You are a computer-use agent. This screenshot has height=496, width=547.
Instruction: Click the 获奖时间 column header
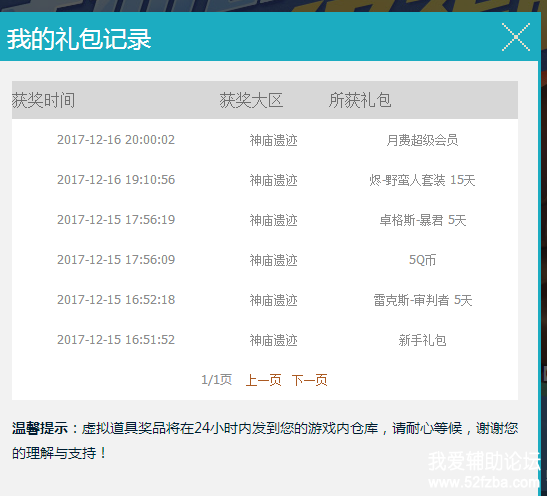point(44,100)
